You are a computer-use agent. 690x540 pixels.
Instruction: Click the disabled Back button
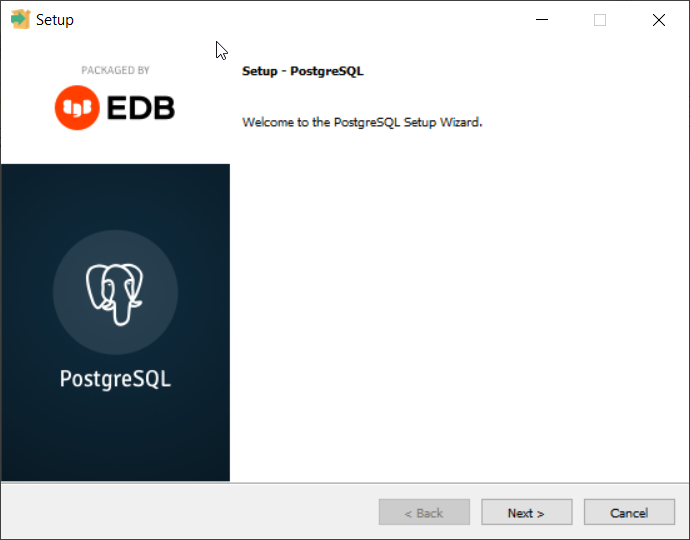(424, 513)
